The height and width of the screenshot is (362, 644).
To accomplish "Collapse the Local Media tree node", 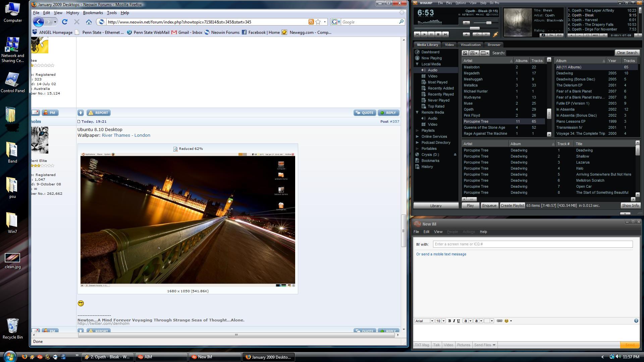I will (417, 64).
